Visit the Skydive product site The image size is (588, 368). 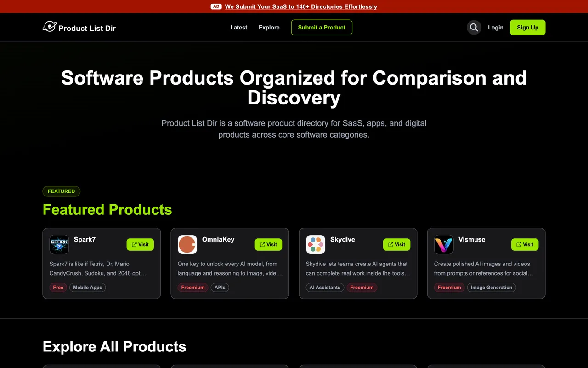pos(396,245)
